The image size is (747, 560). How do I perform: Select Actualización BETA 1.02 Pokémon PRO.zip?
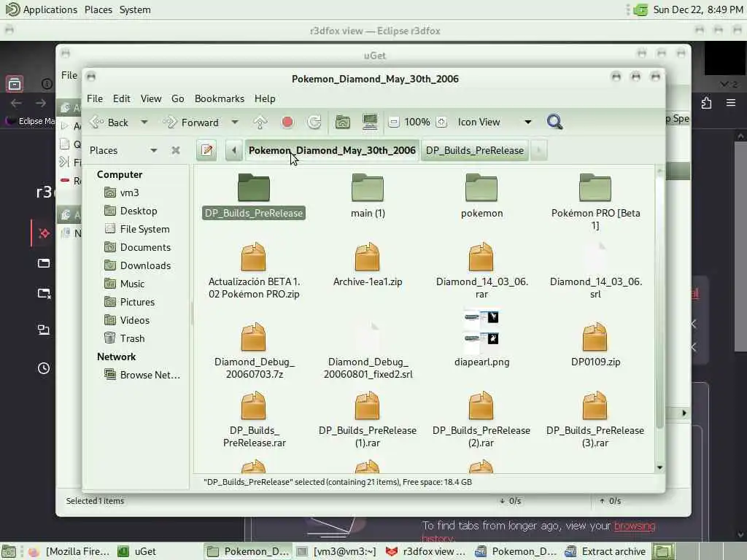click(253, 271)
